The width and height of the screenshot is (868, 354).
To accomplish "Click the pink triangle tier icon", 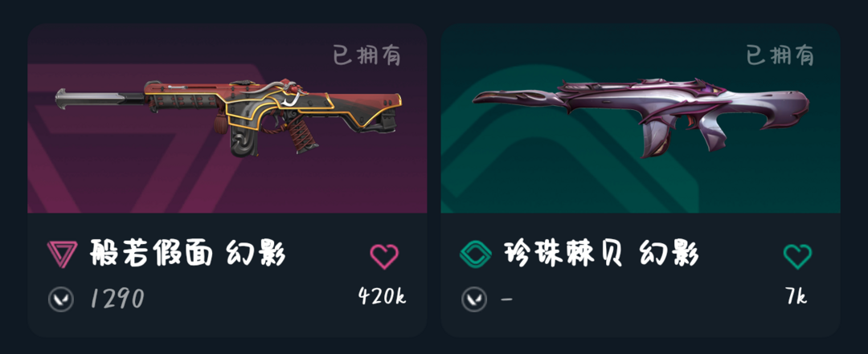I will 62,255.
